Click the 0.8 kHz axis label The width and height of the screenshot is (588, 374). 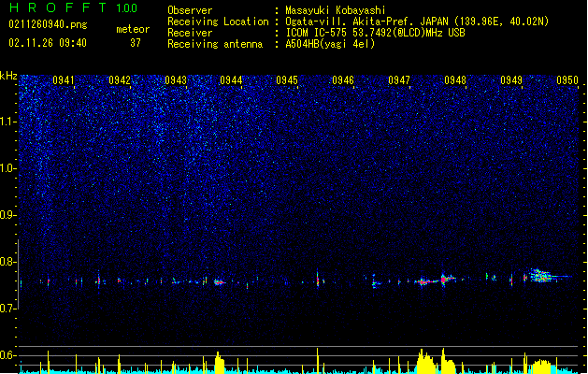pos(8,262)
